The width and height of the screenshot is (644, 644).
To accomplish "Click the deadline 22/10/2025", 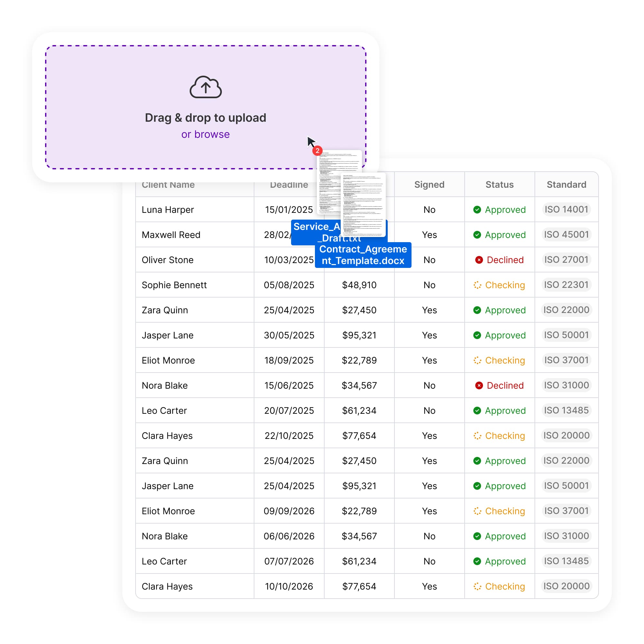I will 289,436.
